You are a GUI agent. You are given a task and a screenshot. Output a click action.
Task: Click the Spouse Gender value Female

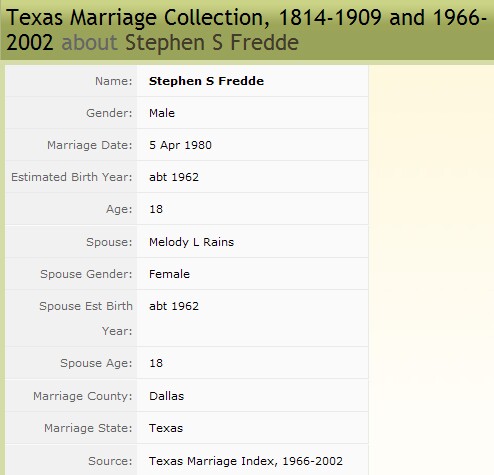[169, 274]
